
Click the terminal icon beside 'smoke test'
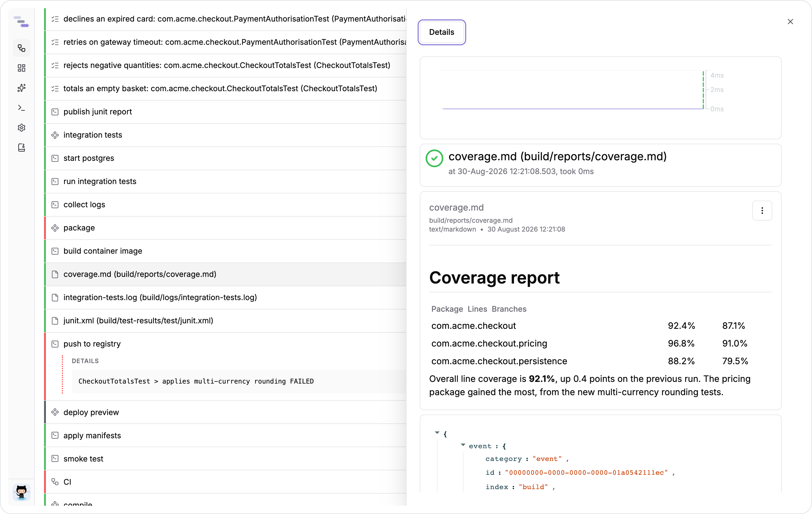(x=55, y=459)
